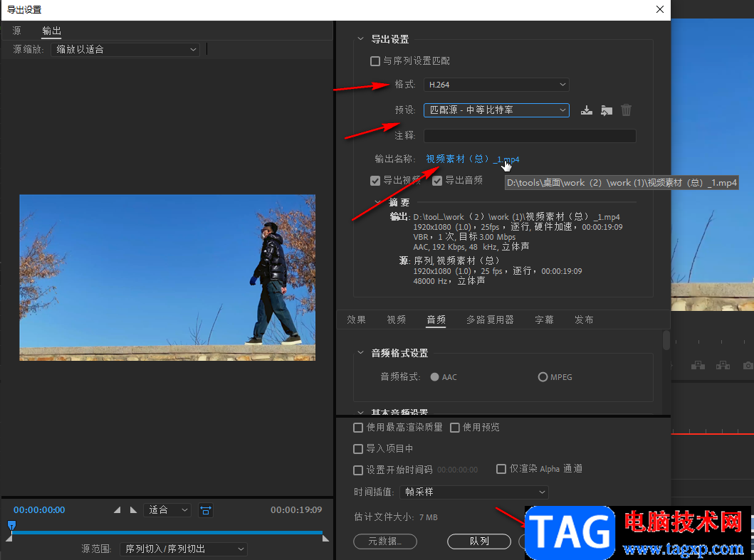
Task: Select MPEG audio format radio
Action: click(x=543, y=377)
